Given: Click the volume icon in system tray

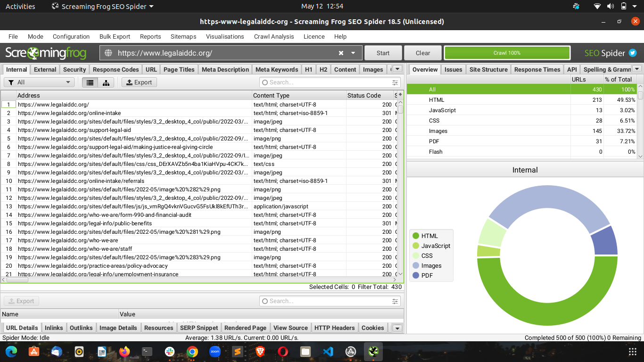Looking at the screenshot, I should tap(611, 7).
